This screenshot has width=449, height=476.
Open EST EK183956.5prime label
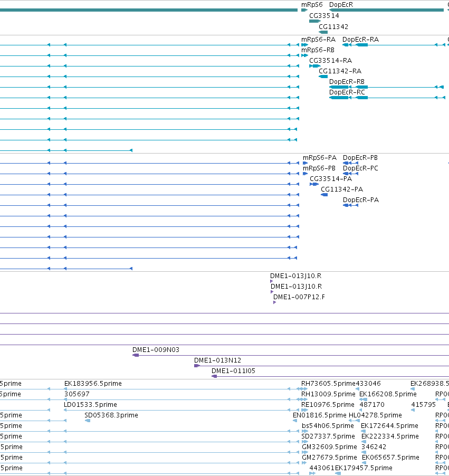click(x=93, y=384)
